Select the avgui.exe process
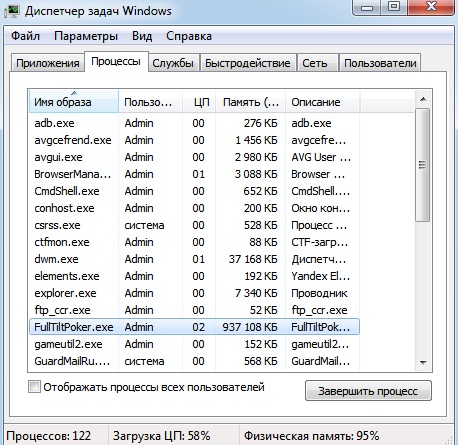Image resolution: width=458 pixels, height=445 pixels. click(194, 157)
